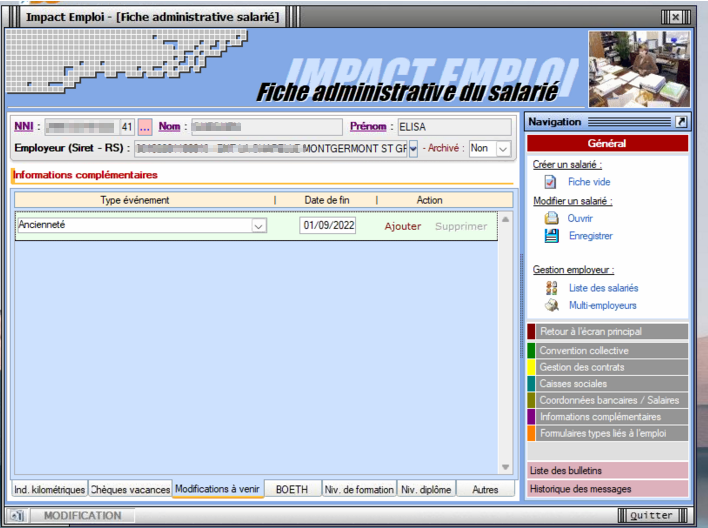The image size is (708, 528).
Task: Click the NNI lookup ellipsis button
Action: [145, 127]
